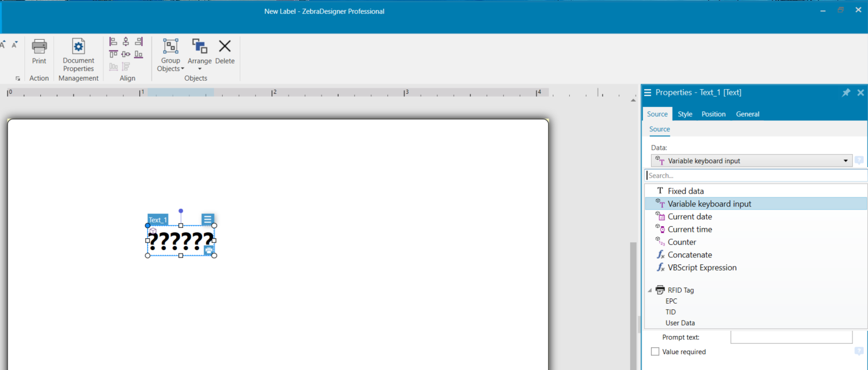Open the Properties panel hamburger menu

pyautogui.click(x=648, y=92)
